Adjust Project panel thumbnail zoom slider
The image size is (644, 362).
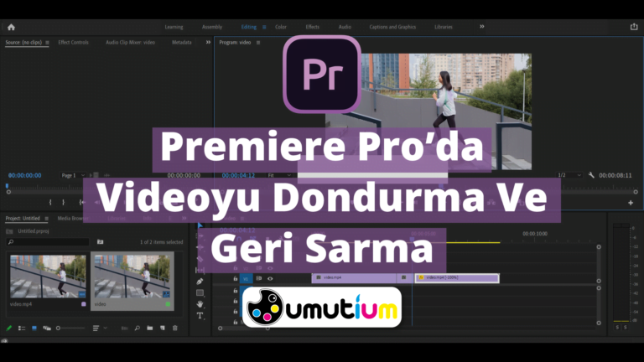point(71,328)
